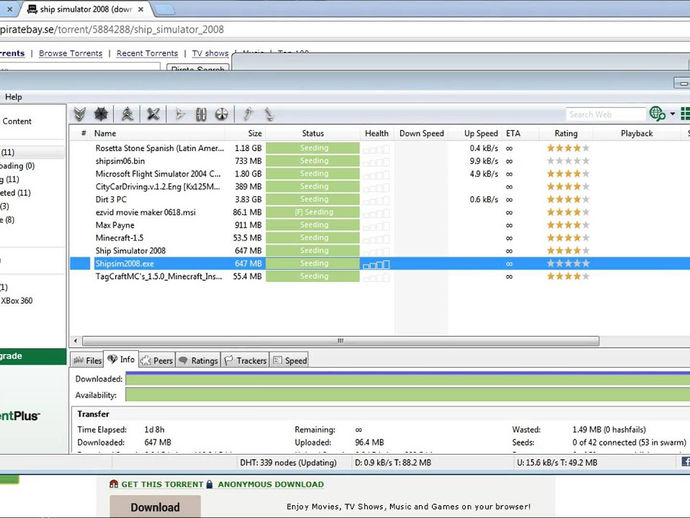
Task: Select the CityCarDriving.v.1.2.Eng torrent row
Action: pyautogui.click(x=379, y=187)
